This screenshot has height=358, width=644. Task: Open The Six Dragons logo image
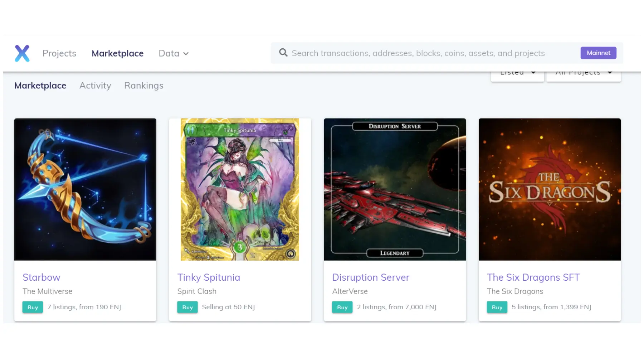[550, 189]
